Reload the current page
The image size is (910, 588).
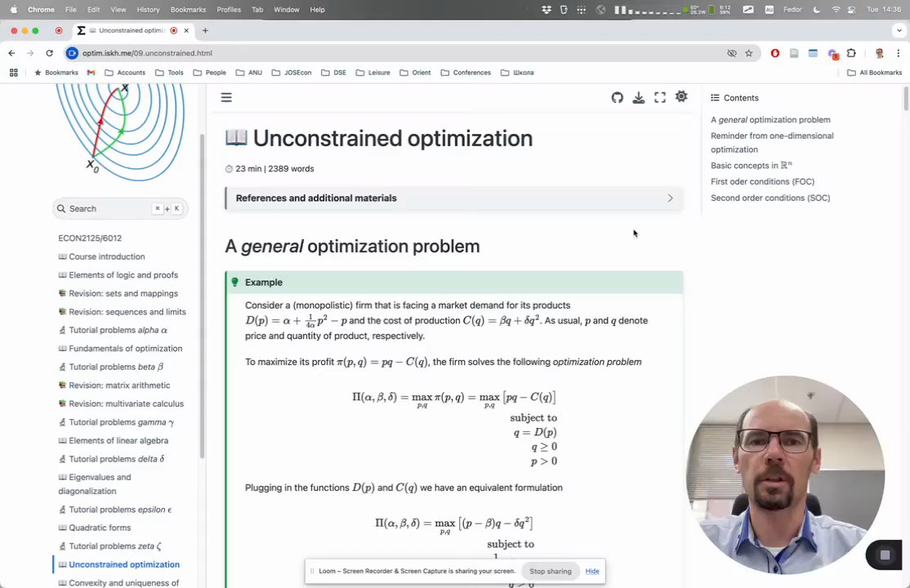tap(49, 53)
